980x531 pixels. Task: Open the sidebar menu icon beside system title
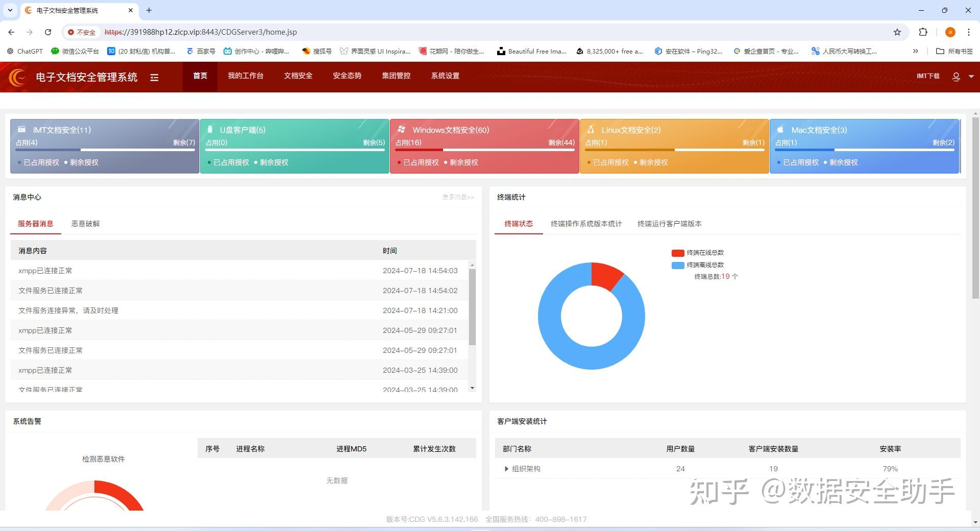155,77
